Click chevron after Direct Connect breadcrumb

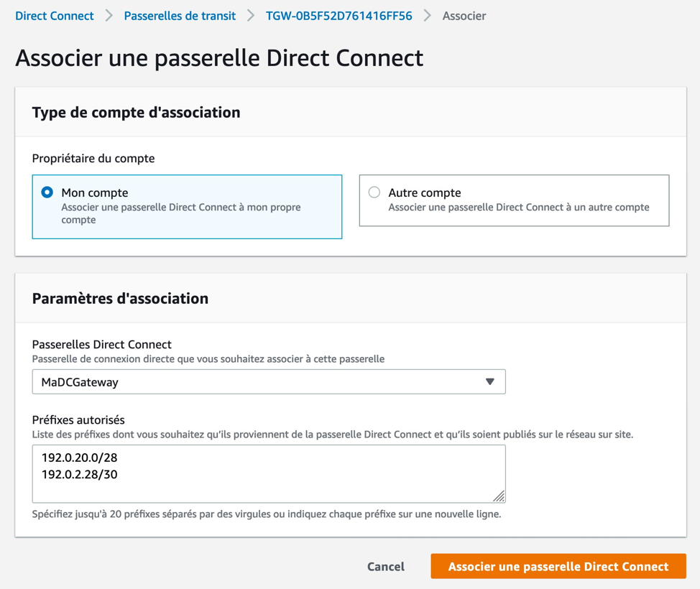[109, 16]
